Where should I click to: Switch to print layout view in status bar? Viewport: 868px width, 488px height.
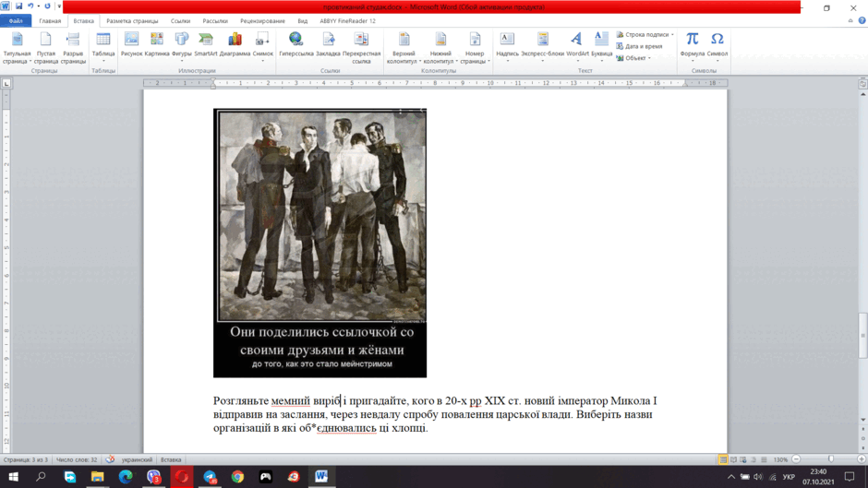tap(723, 459)
